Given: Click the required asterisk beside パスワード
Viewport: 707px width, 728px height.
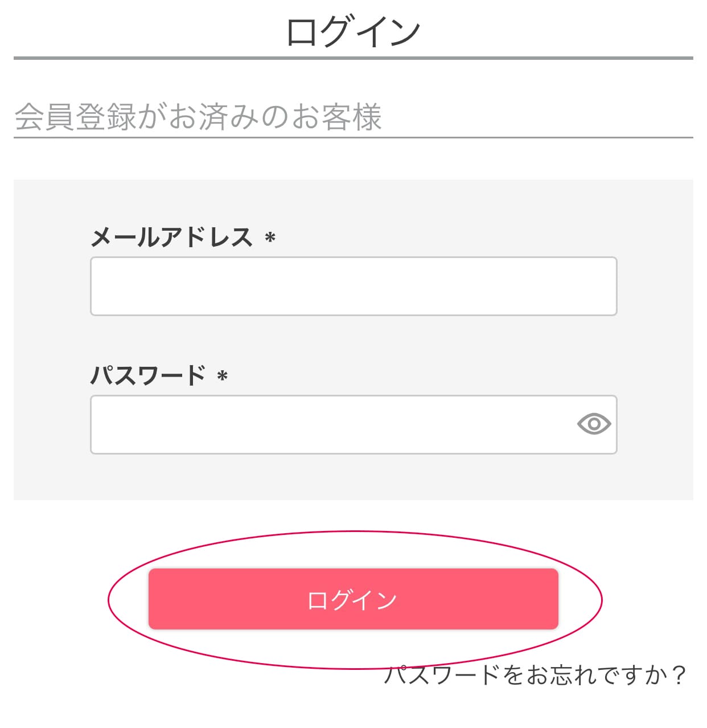Looking at the screenshot, I should coord(223,377).
